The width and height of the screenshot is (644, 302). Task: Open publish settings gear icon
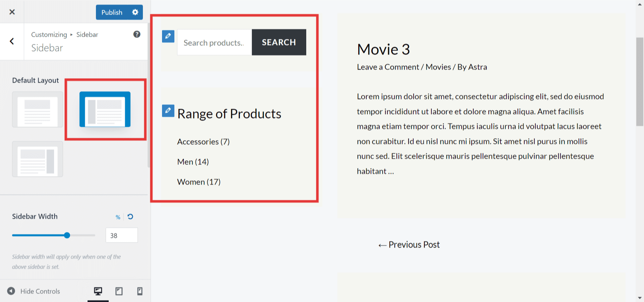pyautogui.click(x=135, y=12)
